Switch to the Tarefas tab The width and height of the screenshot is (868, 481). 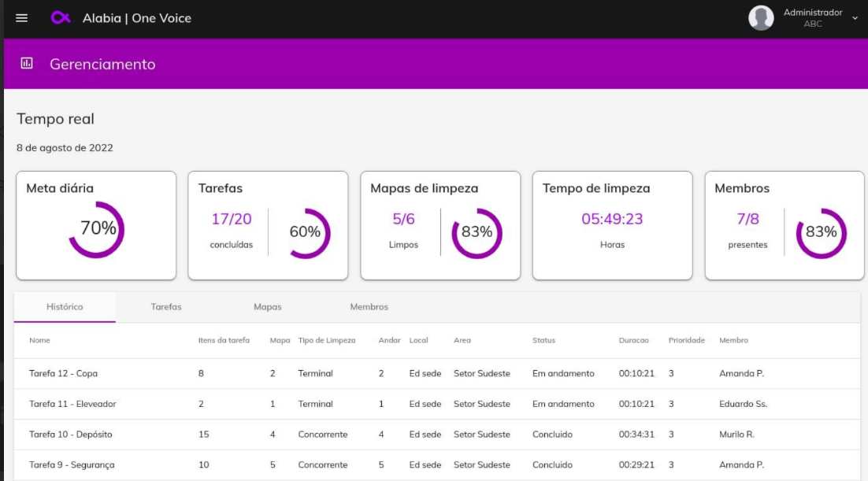click(x=166, y=307)
